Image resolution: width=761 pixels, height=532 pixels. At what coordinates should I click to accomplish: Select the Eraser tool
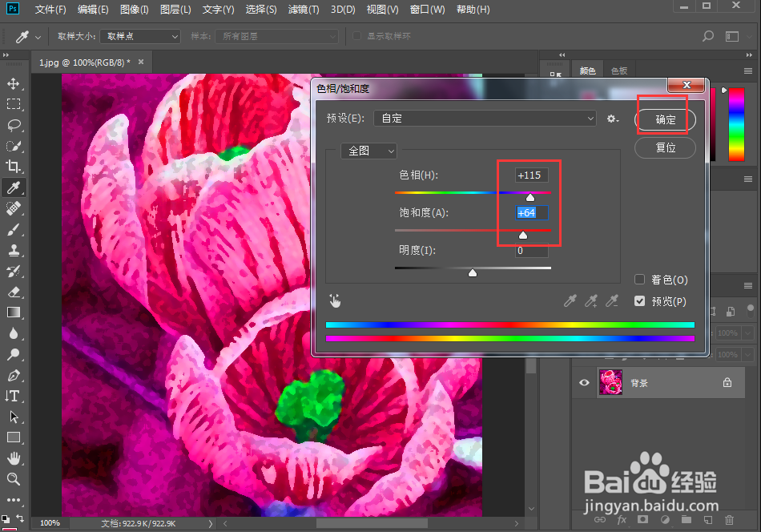(13, 292)
